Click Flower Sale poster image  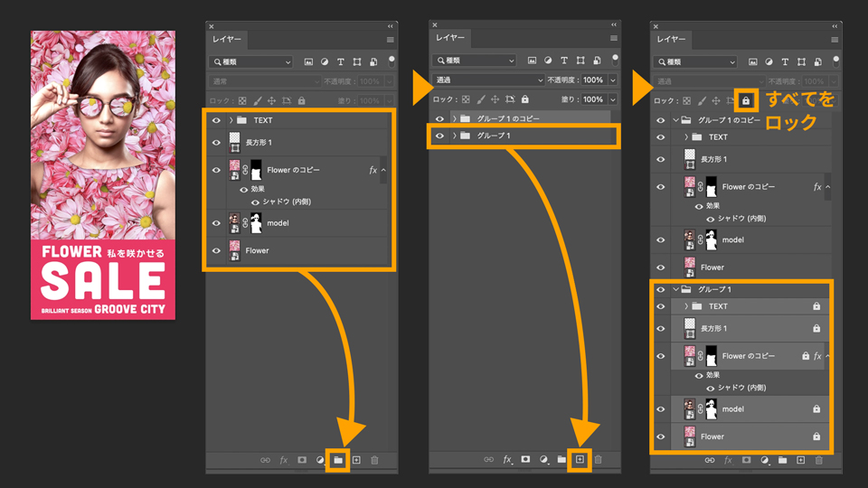click(103, 174)
